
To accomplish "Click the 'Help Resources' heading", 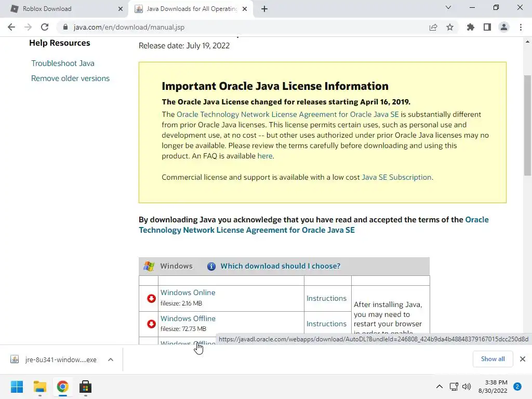I will point(60,43).
